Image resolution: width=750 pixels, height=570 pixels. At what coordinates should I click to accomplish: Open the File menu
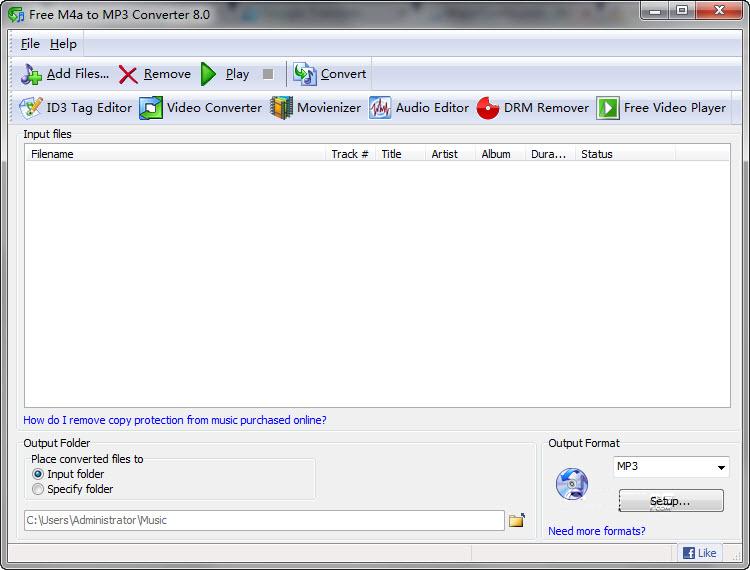tap(30, 44)
